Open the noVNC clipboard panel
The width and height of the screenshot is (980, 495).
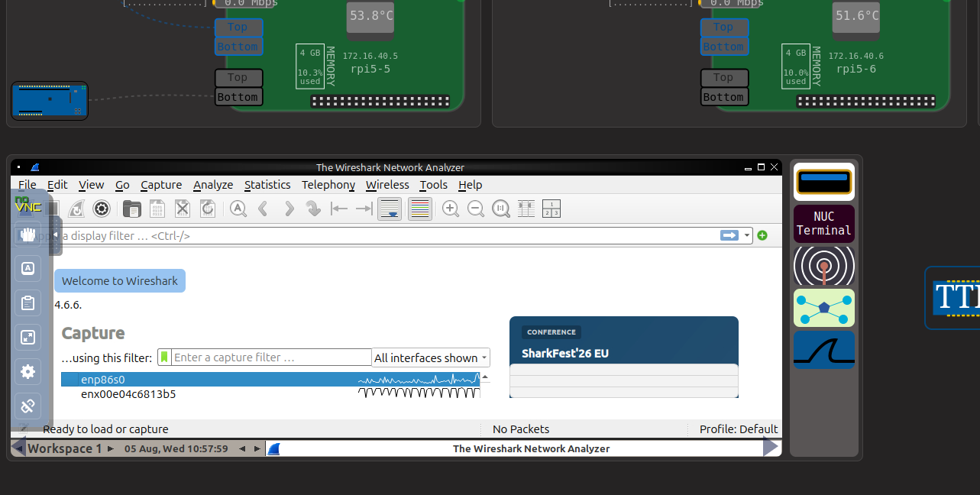[x=28, y=302]
